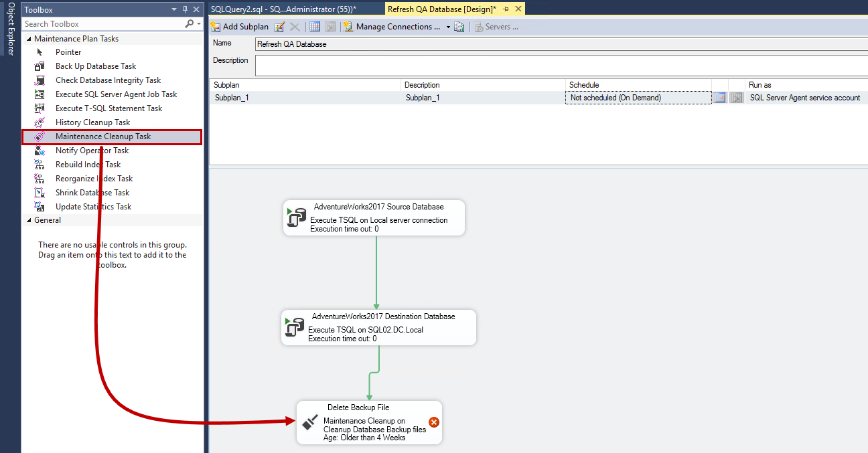The height and width of the screenshot is (453, 868).
Task: Click the broom icon of Delete Backup File task
Action: 309,422
